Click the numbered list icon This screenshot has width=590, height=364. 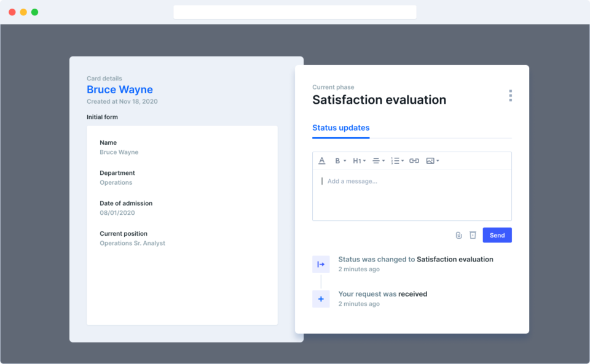(394, 160)
